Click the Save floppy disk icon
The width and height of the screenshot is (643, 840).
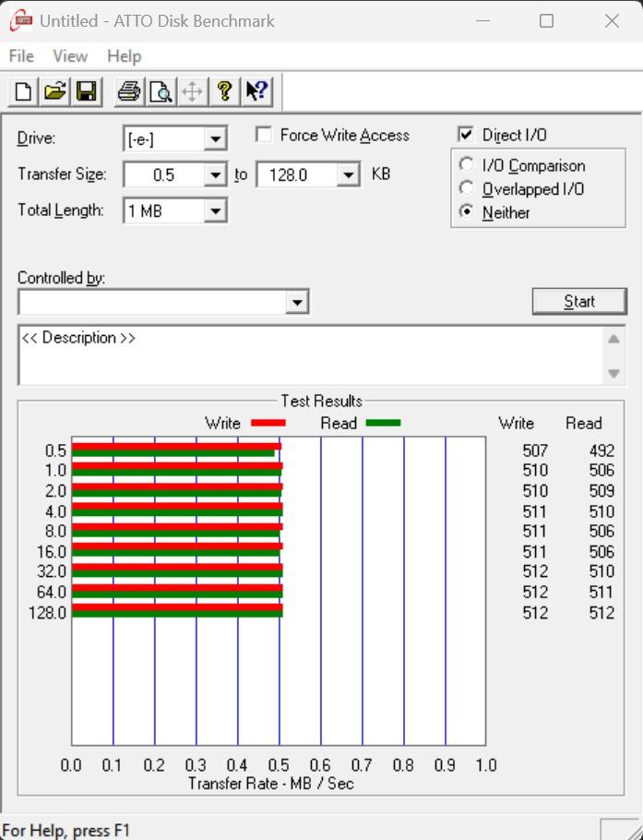coord(86,91)
